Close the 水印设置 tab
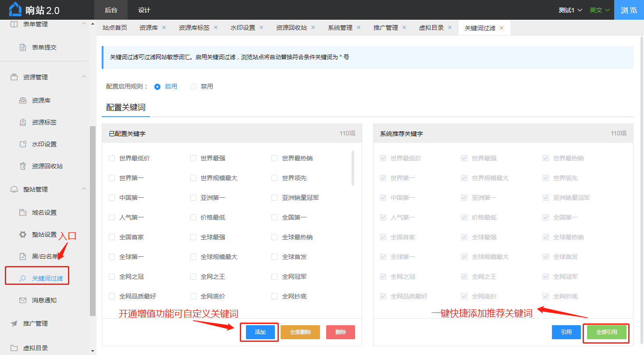644x355 pixels. coord(261,28)
